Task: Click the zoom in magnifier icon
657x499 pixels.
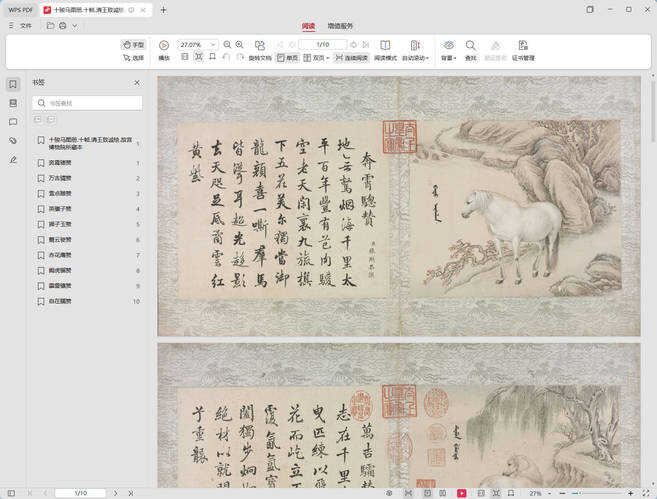Action: click(x=240, y=45)
